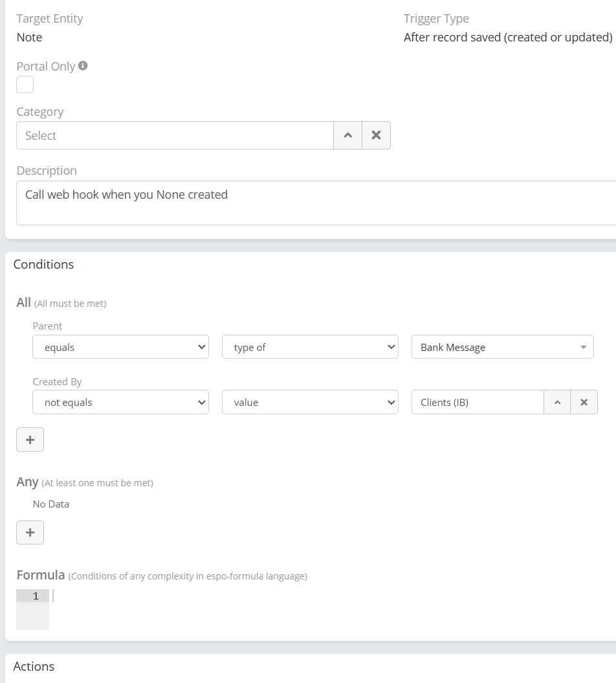Viewport: 616px width, 683px height.
Task: Clear the Clients (IB) value
Action: pyautogui.click(x=584, y=402)
